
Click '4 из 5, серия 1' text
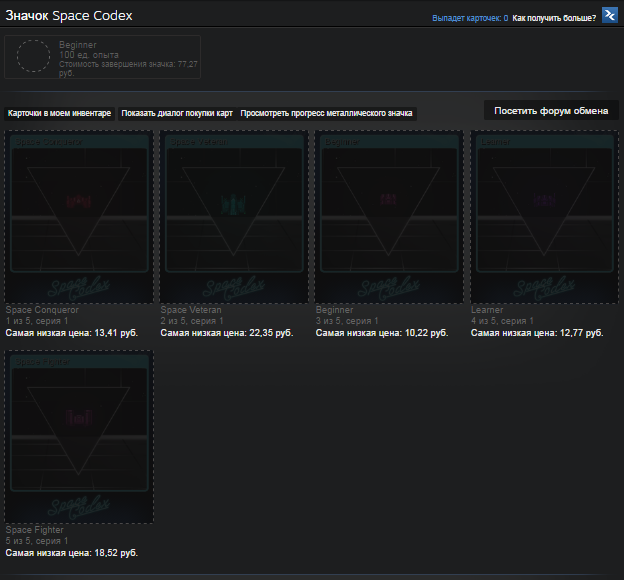503,321
